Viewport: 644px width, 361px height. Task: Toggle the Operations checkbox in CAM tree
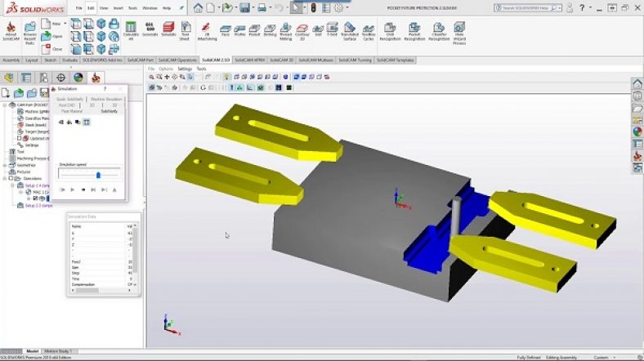pos(11,178)
